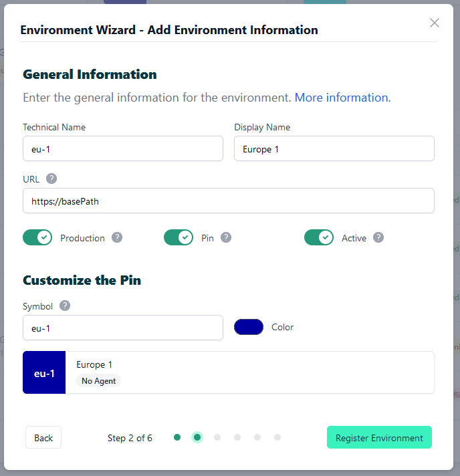This screenshot has height=476, width=460.
Task: Click the URL input with https://basePath
Action: (229, 201)
